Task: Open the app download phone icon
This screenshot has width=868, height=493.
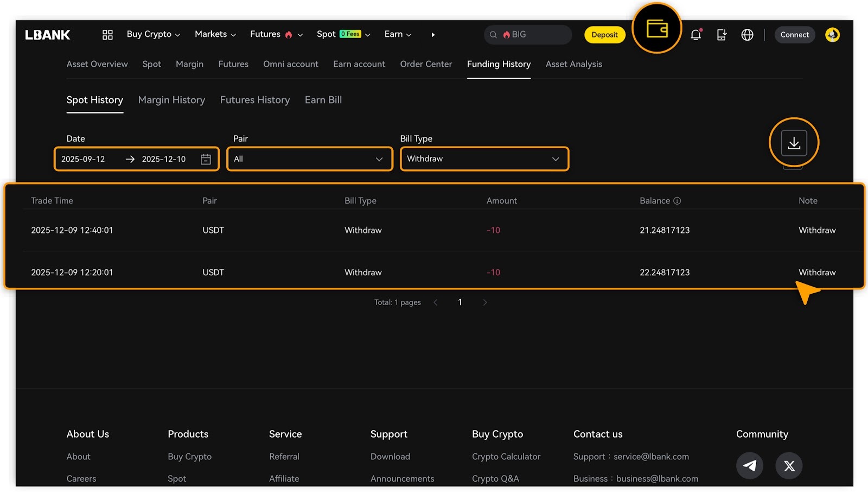Action: [722, 35]
